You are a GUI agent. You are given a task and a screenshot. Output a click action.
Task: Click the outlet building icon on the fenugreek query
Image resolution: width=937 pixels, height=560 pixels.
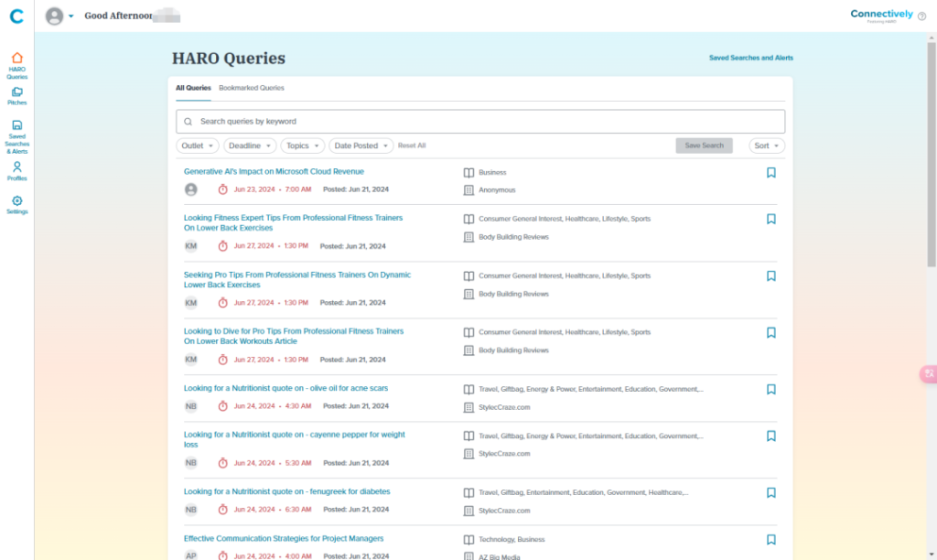click(469, 511)
